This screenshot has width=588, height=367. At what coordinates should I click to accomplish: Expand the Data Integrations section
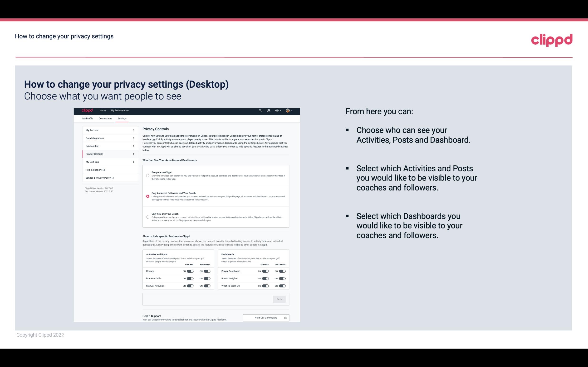click(x=108, y=138)
